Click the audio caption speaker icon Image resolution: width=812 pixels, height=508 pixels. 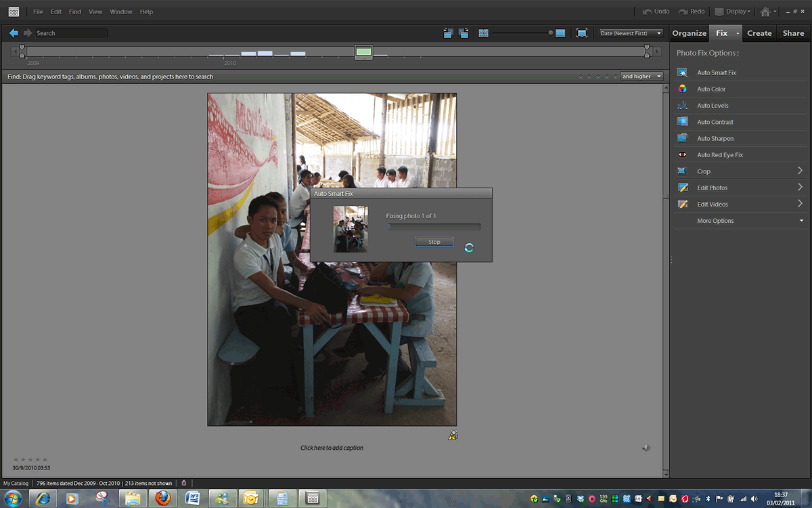click(646, 448)
